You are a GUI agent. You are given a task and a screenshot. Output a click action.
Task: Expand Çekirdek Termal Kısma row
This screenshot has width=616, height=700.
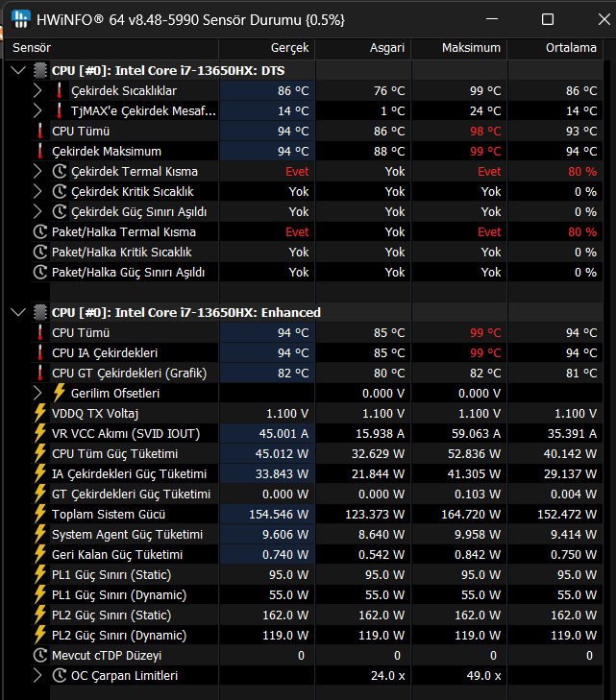[x=38, y=172]
